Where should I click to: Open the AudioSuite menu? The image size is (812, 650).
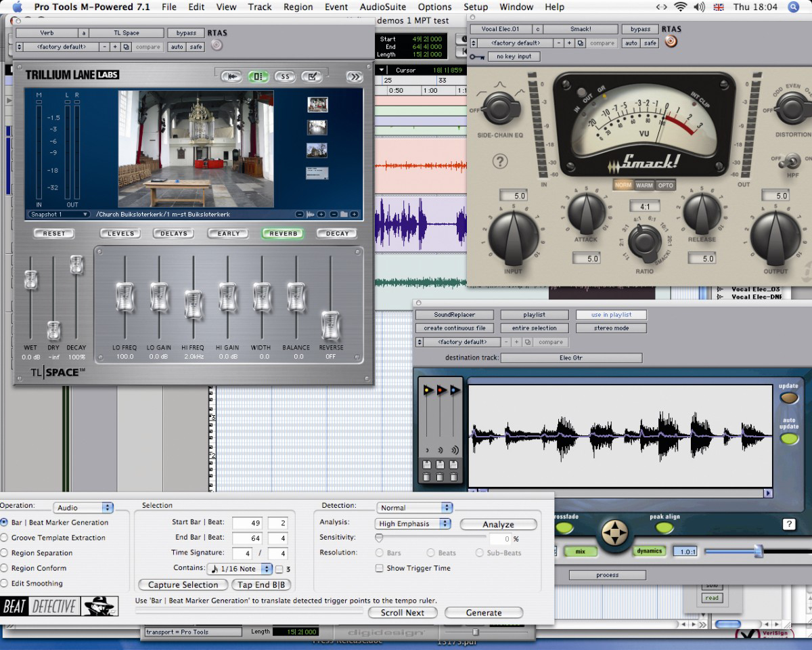click(383, 7)
